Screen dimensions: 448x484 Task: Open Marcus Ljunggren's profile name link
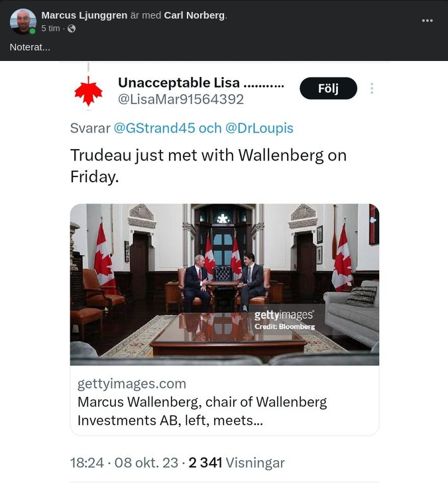pos(84,15)
